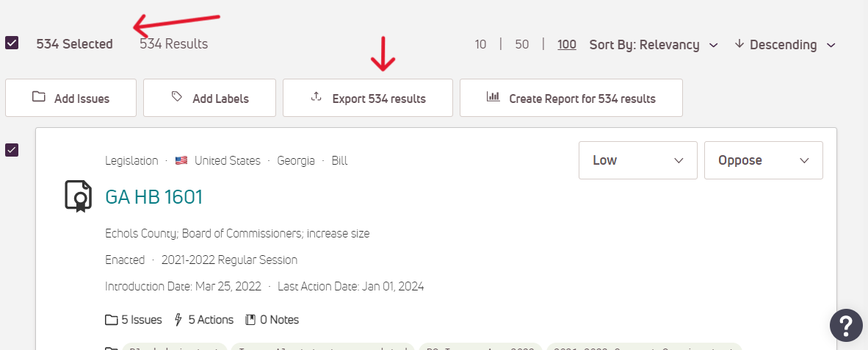Open the 5 Issues folder indicator

click(x=134, y=320)
